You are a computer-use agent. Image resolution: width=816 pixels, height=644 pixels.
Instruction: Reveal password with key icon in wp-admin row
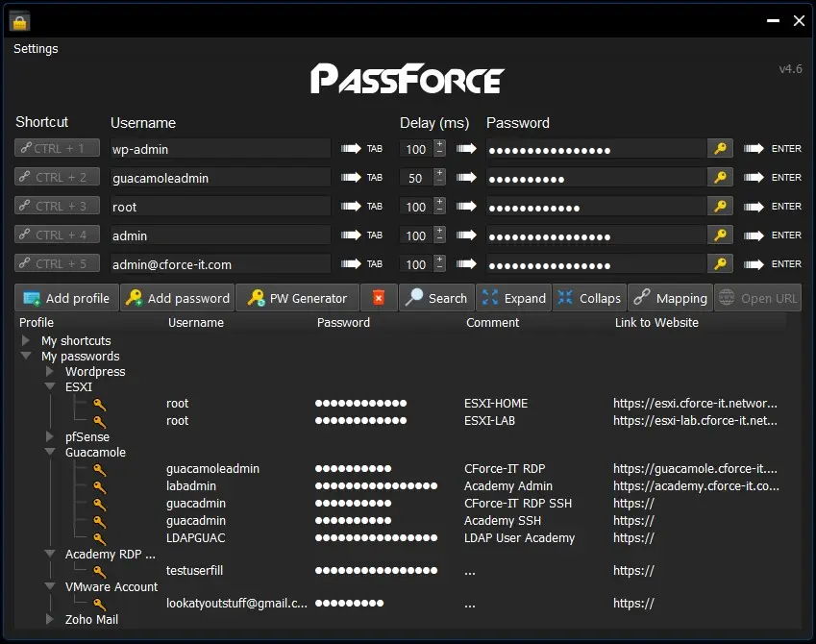pos(720,149)
